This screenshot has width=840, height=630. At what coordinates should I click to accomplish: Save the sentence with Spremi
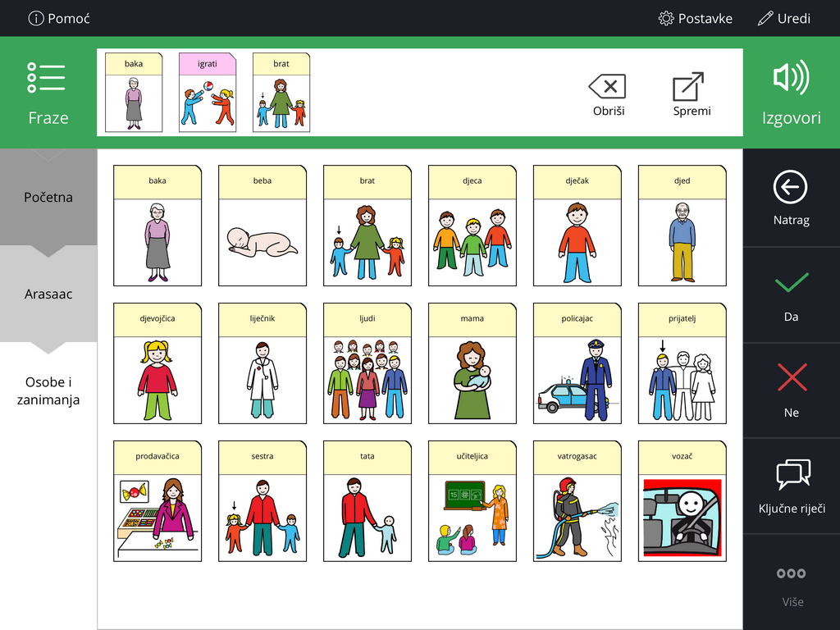point(692,95)
